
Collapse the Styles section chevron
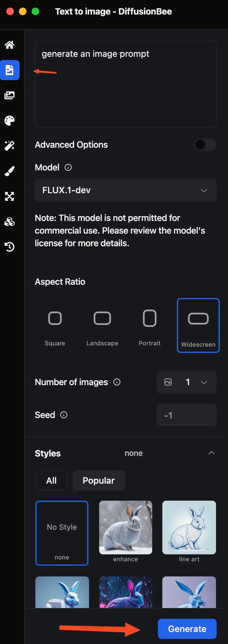pos(211,453)
